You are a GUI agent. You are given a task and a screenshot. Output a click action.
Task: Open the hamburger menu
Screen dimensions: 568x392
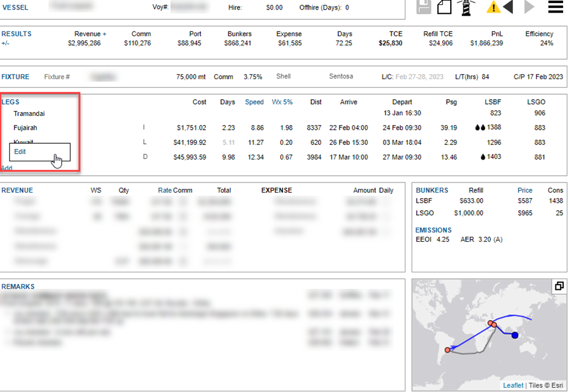coord(556,7)
